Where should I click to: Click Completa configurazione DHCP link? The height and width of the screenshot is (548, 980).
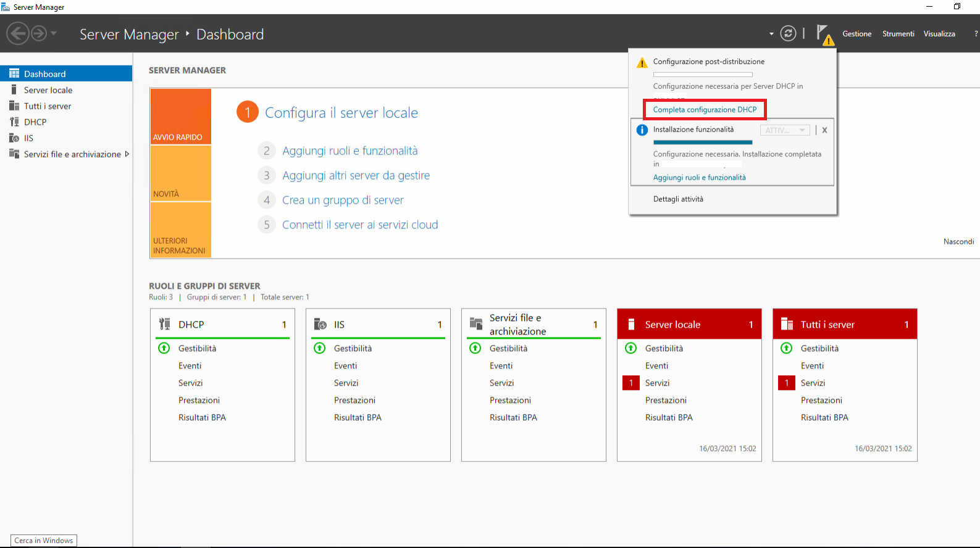pos(705,109)
